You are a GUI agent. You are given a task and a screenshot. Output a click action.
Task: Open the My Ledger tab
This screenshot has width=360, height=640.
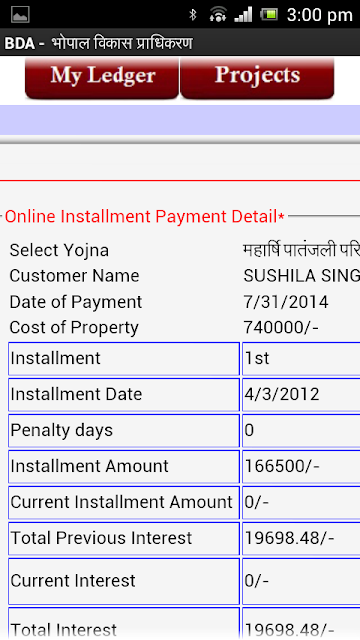click(x=102, y=78)
